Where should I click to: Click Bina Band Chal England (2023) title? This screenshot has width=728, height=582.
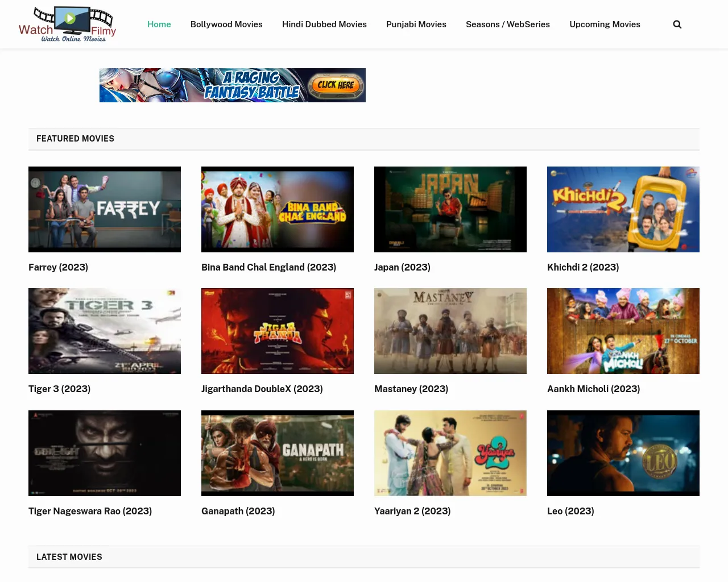(268, 267)
